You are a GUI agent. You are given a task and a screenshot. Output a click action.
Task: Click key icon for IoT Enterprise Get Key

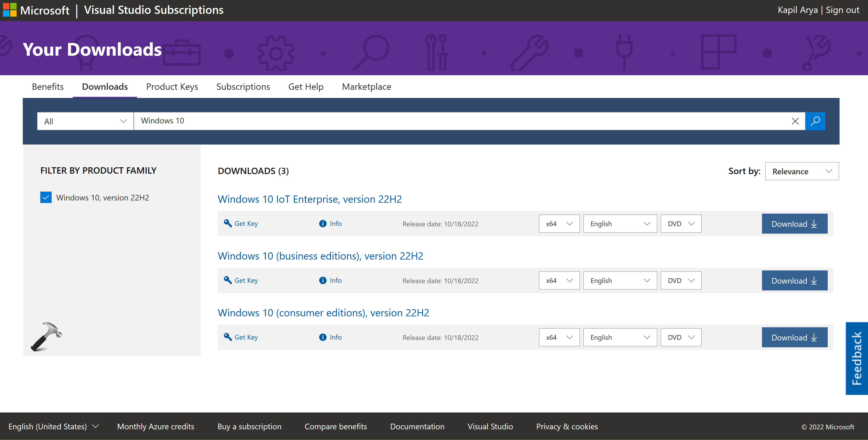point(228,224)
